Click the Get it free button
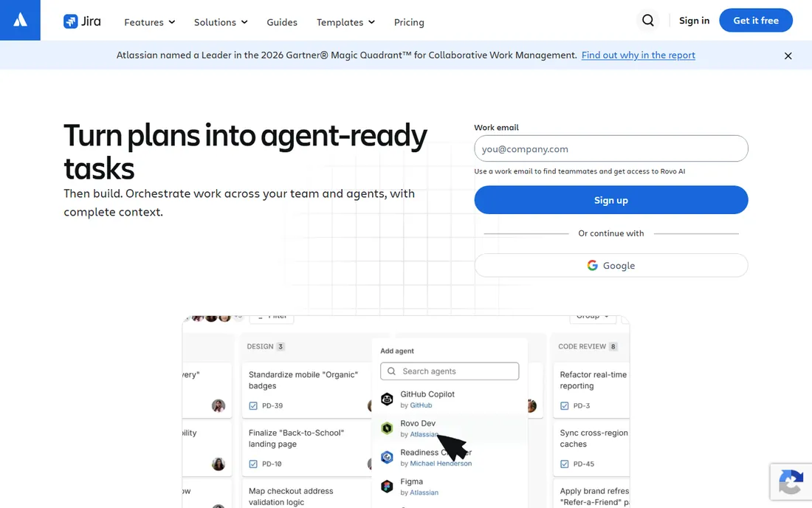The width and height of the screenshot is (812, 508). point(756,20)
